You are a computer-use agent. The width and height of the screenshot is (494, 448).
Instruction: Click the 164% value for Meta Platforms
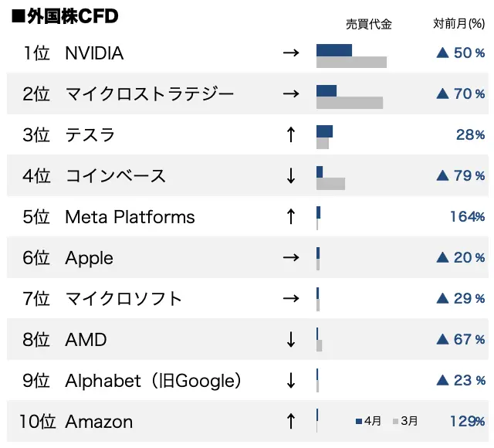(467, 216)
